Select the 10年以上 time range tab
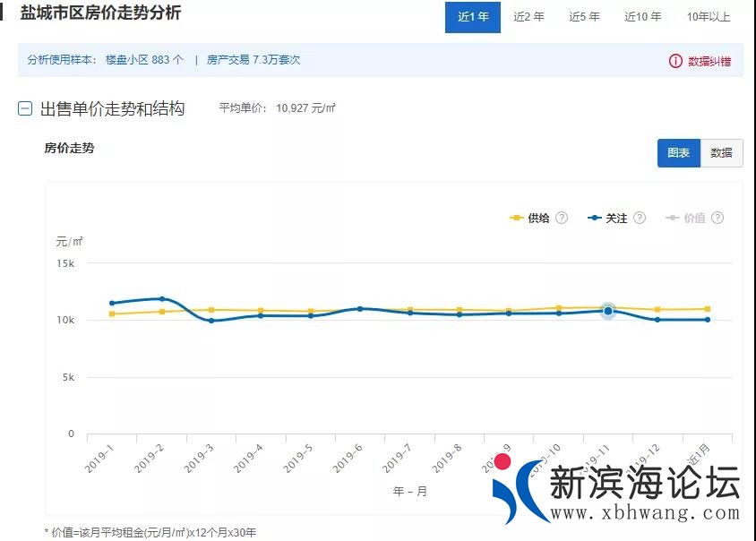Screen dimensions: 756x541 pos(707,16)
